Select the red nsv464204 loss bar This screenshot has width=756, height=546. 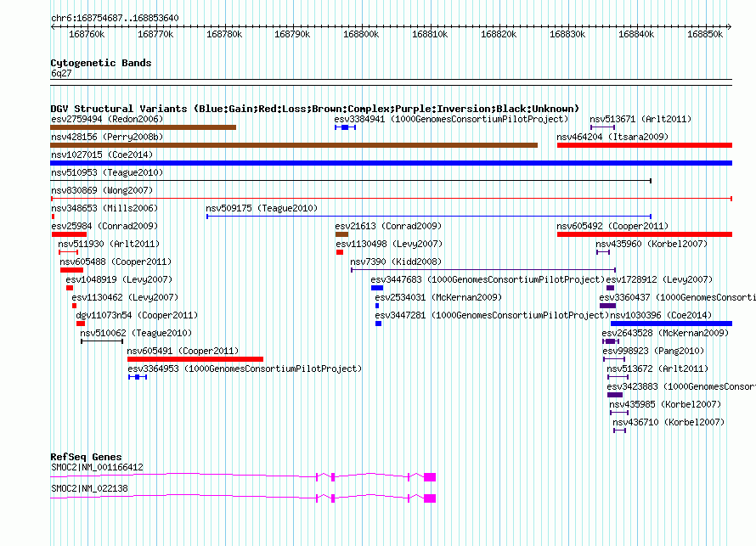tap(645, 145)
